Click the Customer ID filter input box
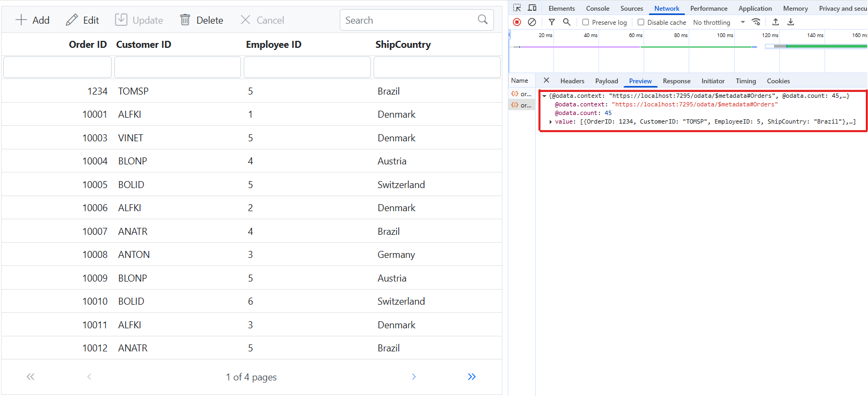The image size is (868, 396). click(177, 68)
